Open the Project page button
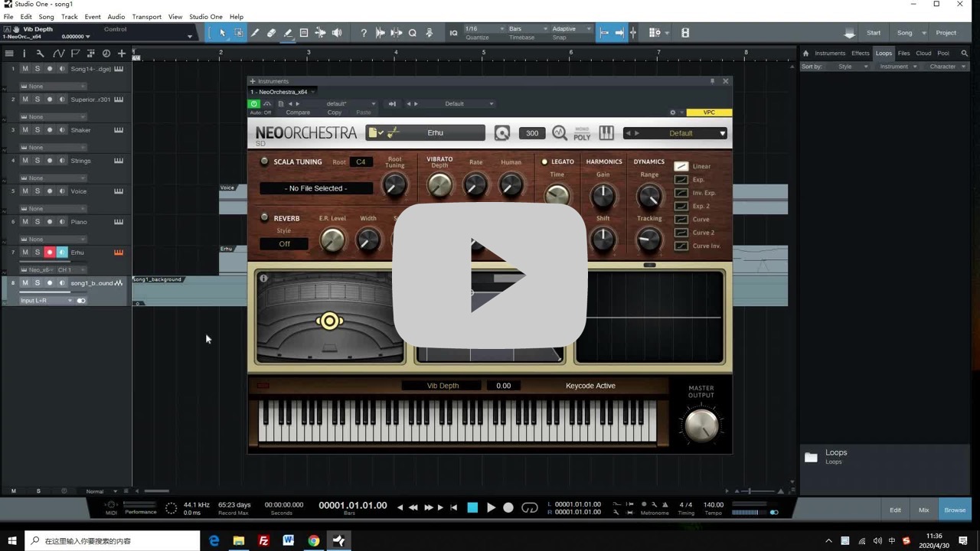 946,33
